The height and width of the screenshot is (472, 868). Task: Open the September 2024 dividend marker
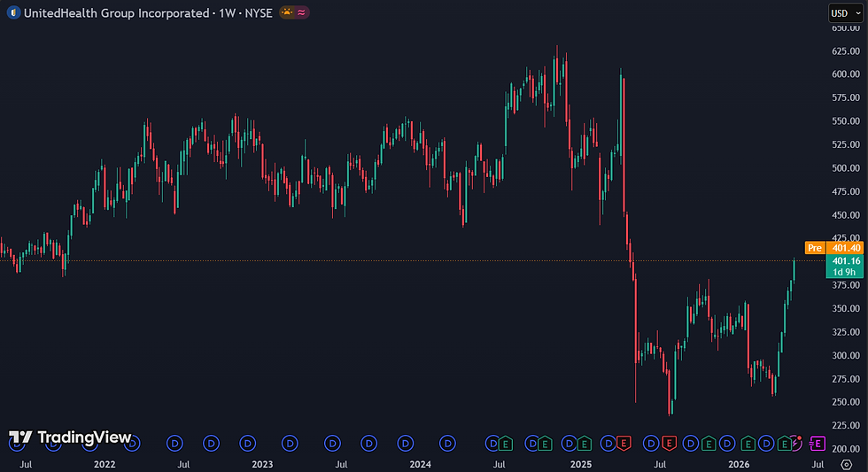pyautogui.click(x=531, y=444)
